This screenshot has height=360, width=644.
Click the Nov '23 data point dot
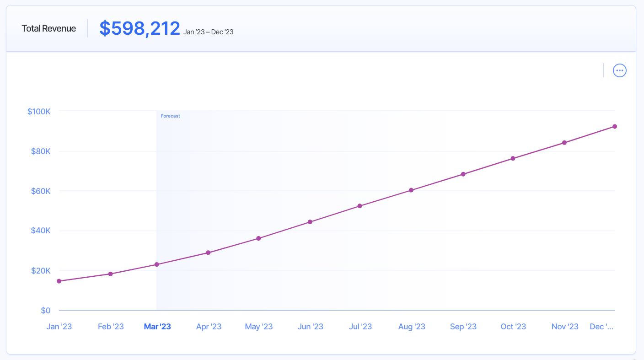(563, 143)
